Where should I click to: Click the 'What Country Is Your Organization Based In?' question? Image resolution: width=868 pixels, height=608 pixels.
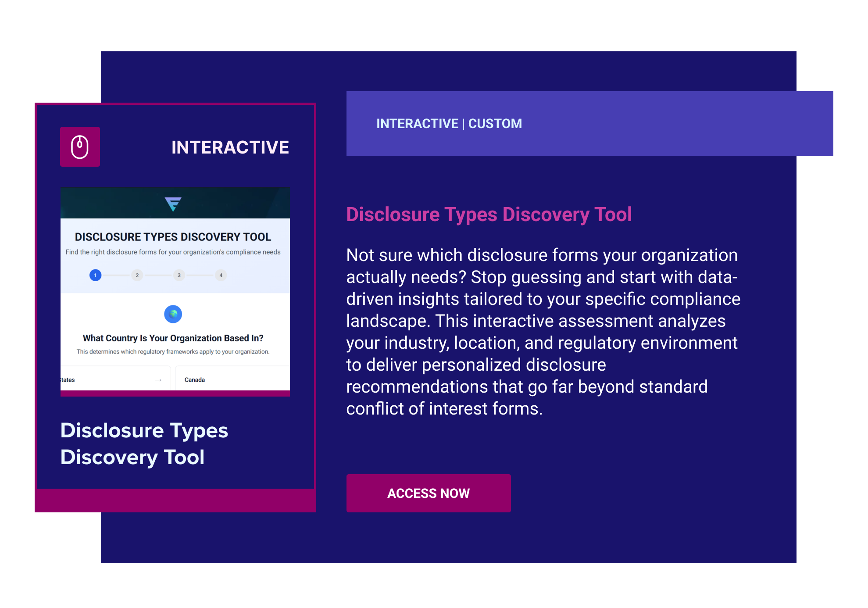[173, 338]
